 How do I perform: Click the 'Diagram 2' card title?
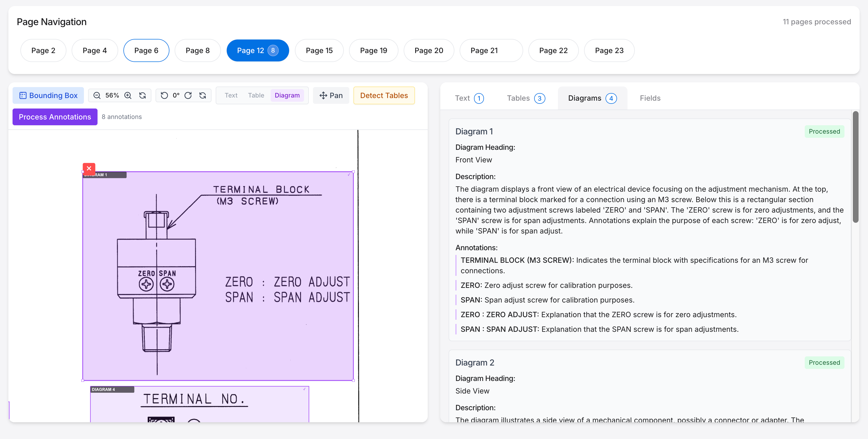coord(475,362)
